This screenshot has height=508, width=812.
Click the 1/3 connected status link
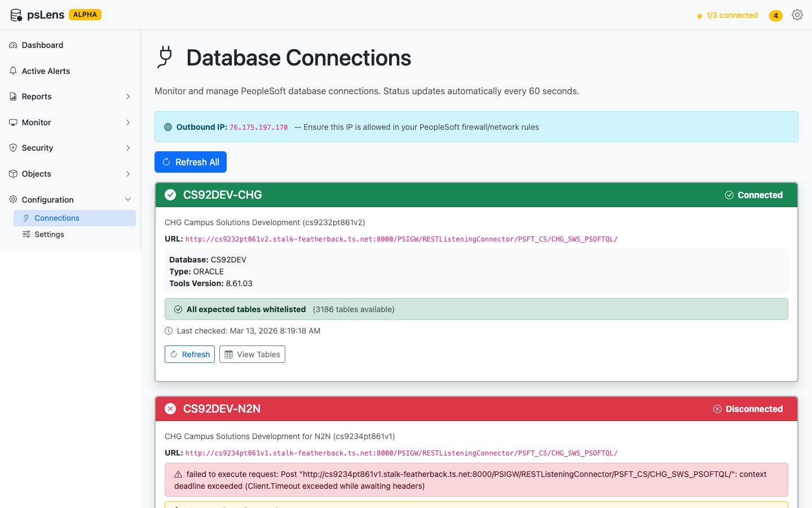coord(732,15)
